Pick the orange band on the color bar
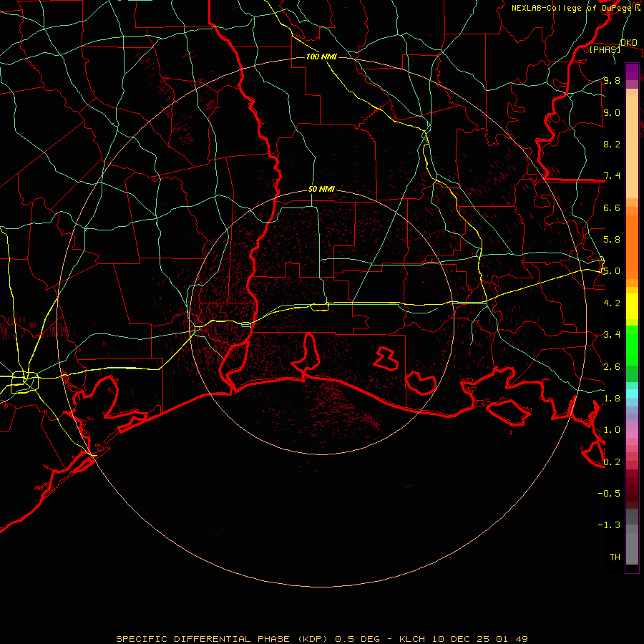This screenshot has width=644, height=644. point(632,246)
